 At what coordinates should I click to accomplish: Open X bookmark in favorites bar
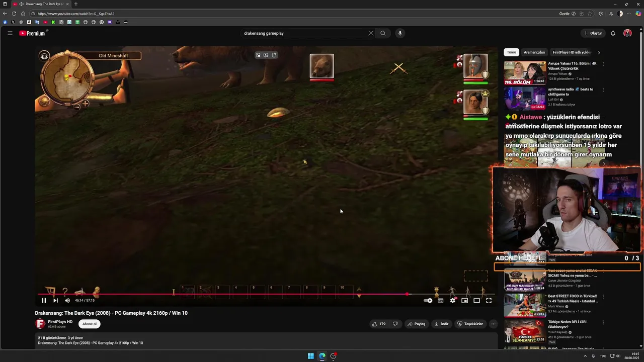pyautogui.click(x=13, y=22)
